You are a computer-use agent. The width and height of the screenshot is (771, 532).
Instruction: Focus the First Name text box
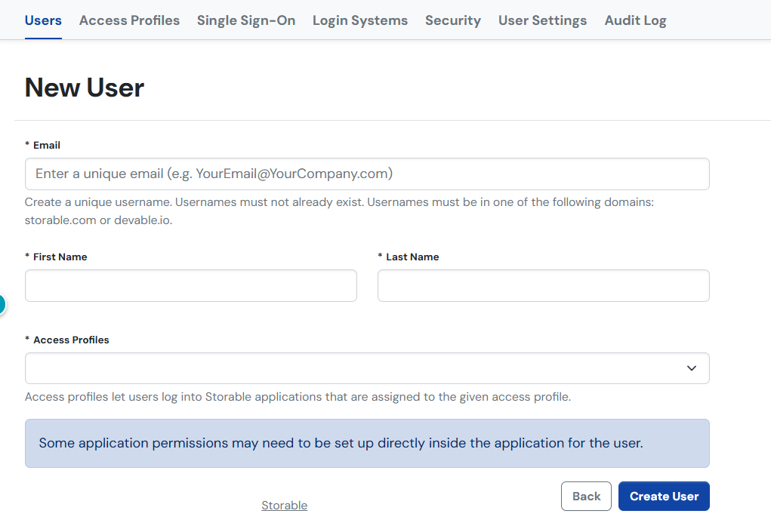pos(190,286)
